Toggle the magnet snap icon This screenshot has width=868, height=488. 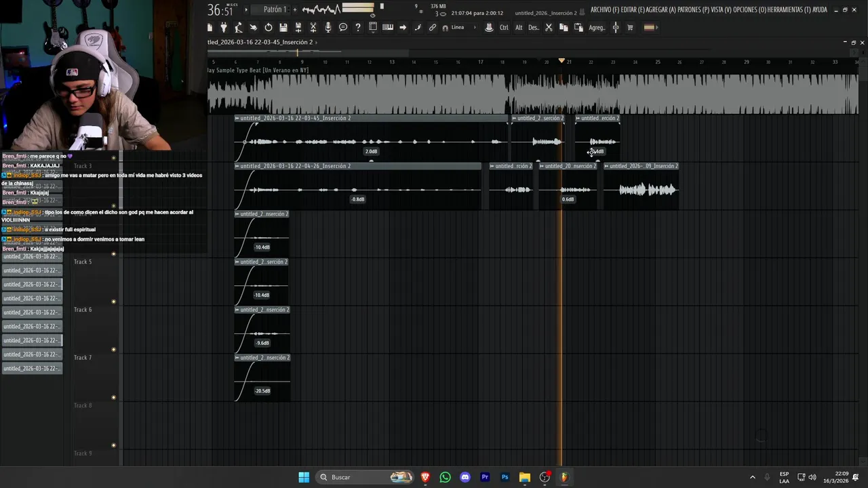[x=445, y=28]
